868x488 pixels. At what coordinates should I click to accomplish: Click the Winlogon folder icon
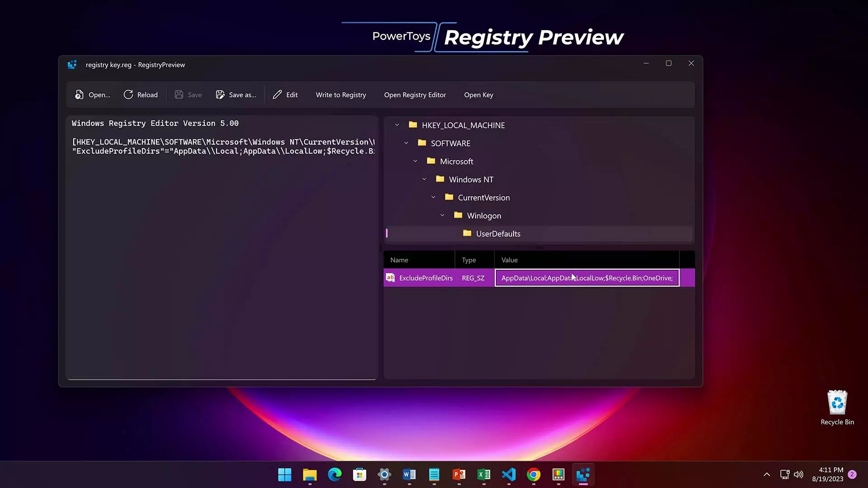pos(458,215)
